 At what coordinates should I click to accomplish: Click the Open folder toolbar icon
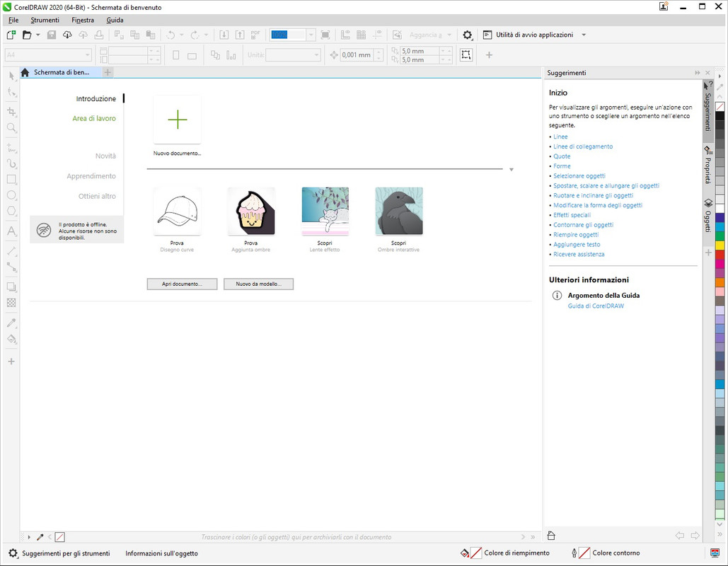pyautogui.click(x=27, y=35)
